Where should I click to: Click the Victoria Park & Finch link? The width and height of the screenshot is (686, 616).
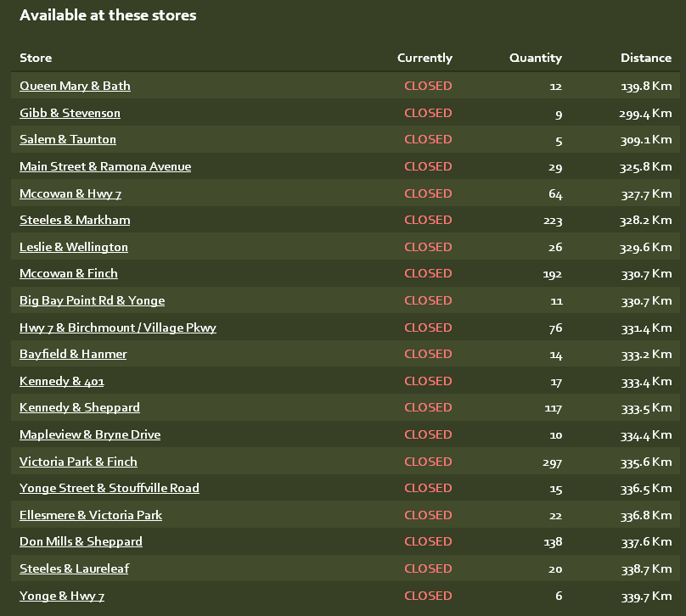[x=78, y=462]
